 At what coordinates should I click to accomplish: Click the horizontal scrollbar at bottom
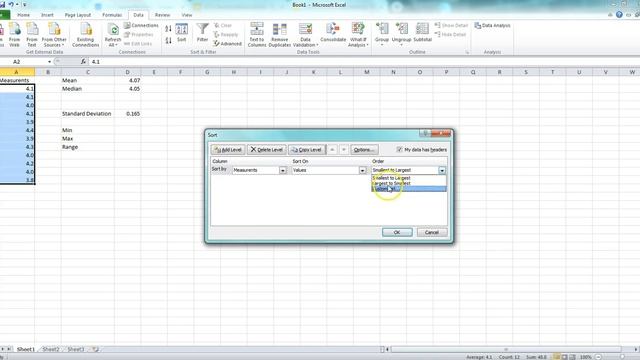506,349
